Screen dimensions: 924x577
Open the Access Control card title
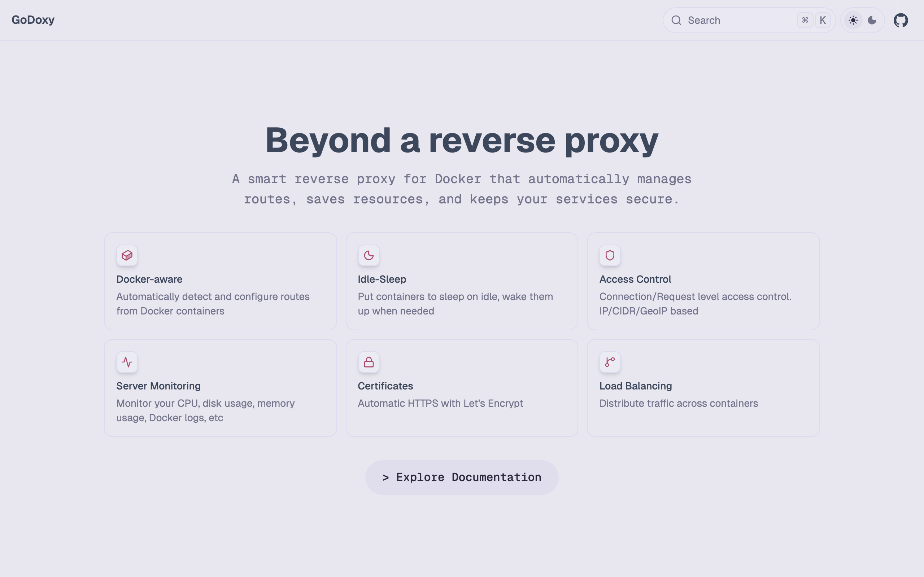coord(635,279)
